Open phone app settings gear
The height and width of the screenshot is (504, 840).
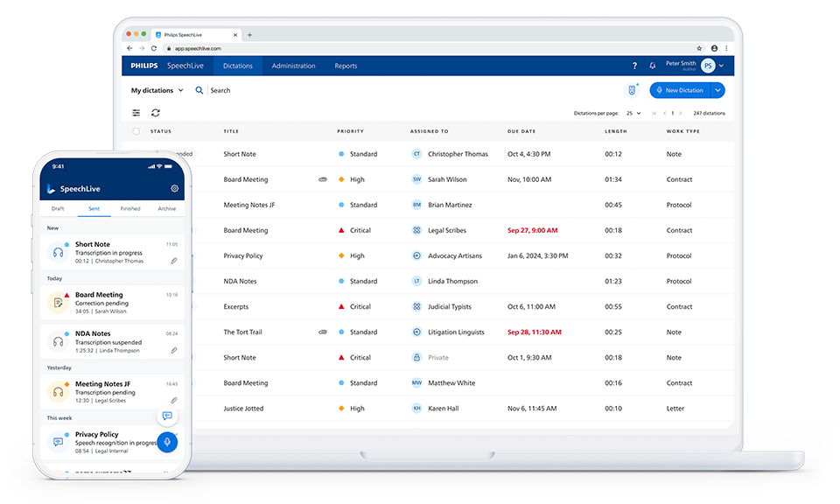point(174,188)
